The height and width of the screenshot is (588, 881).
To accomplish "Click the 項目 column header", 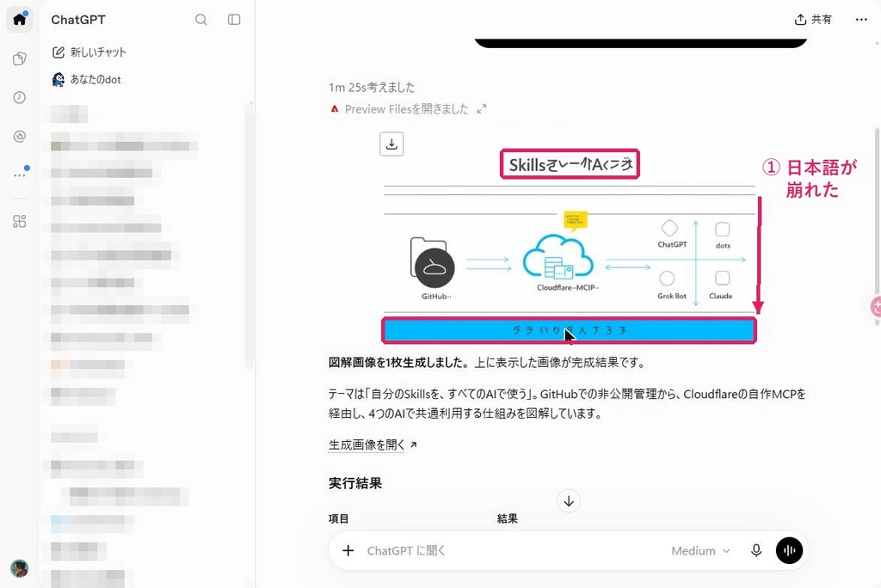I will (339, 519).
